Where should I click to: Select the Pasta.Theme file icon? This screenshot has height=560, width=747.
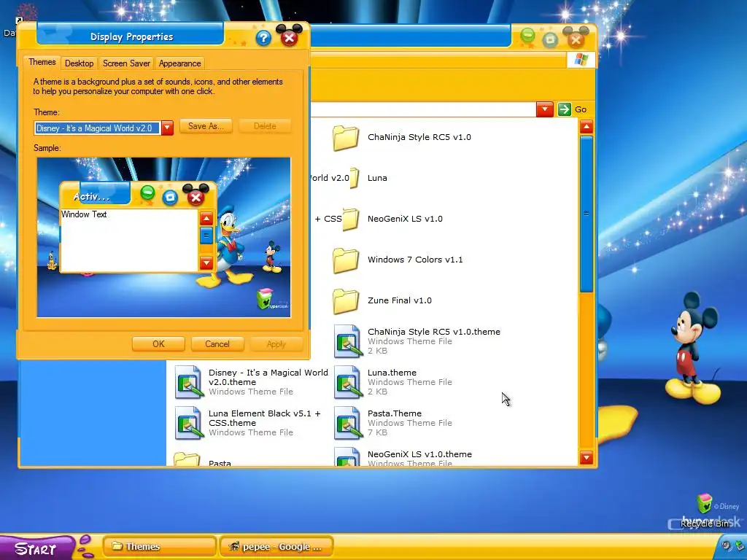pos(347,423)
